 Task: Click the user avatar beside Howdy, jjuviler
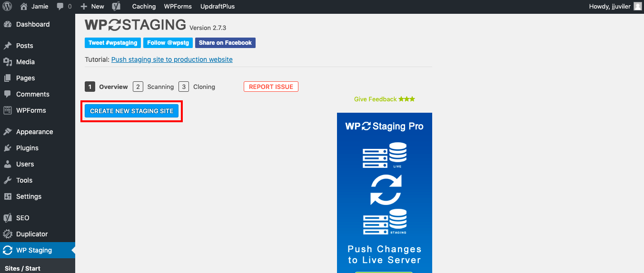pos(638,7)
